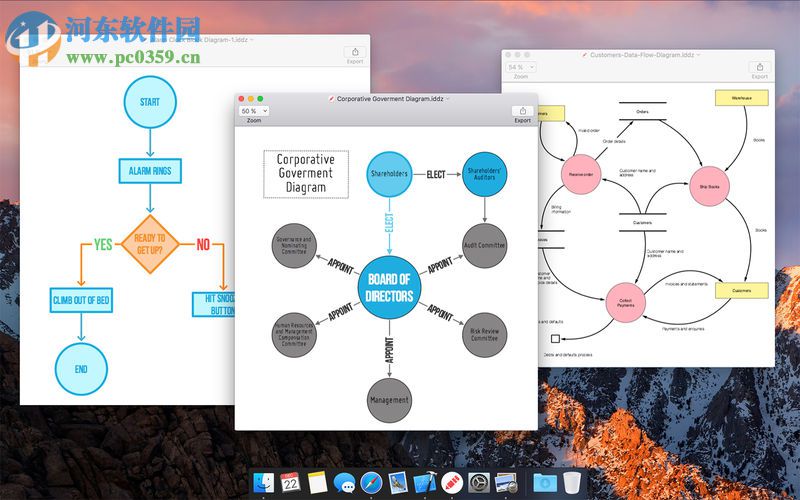This screenshot has width=800, height=500.
Task: Select the Shareholders circle
Action: click(x=389, y=174)
